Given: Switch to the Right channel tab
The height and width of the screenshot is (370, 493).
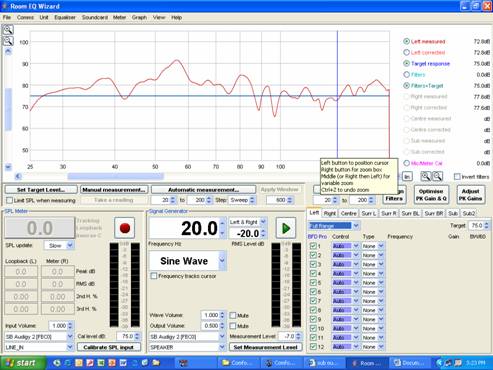Looking at the screenshot, I should 329,213.
